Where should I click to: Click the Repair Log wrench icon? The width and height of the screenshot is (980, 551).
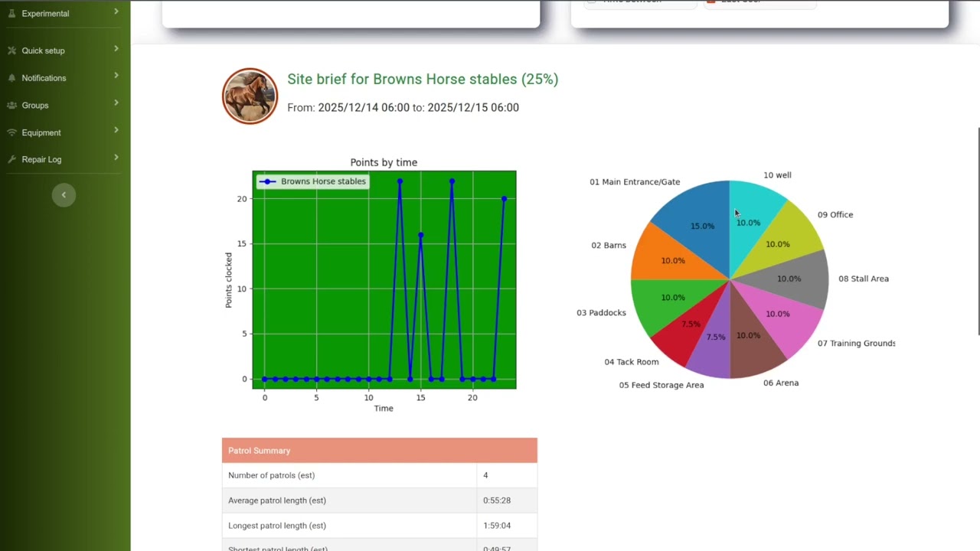point(11,159)
